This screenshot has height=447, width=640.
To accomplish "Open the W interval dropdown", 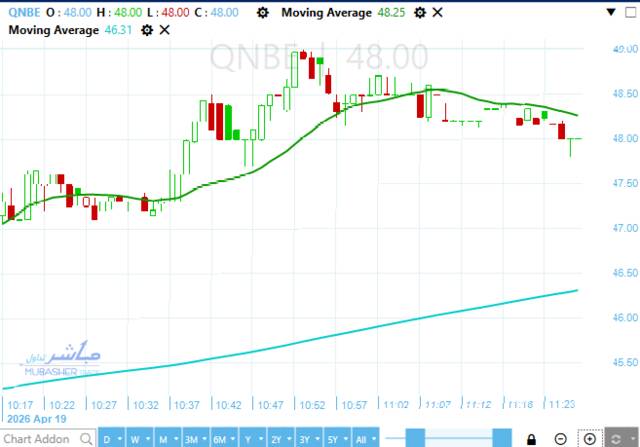I will tap(138, 439).
